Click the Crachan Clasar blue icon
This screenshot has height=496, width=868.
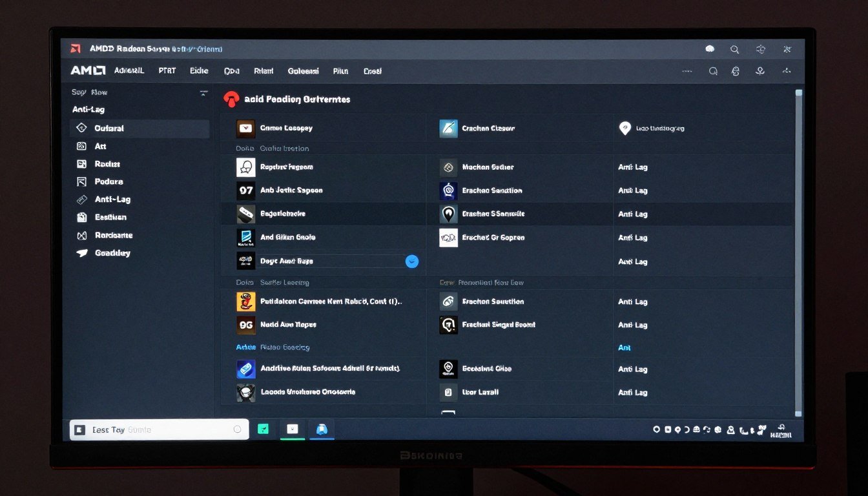pos(448,128)
